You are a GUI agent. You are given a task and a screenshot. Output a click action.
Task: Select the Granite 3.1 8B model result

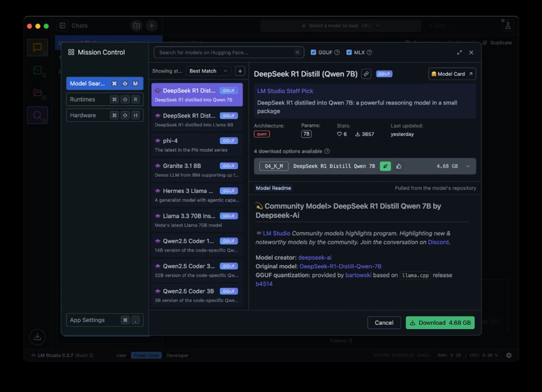pos(197,170)
